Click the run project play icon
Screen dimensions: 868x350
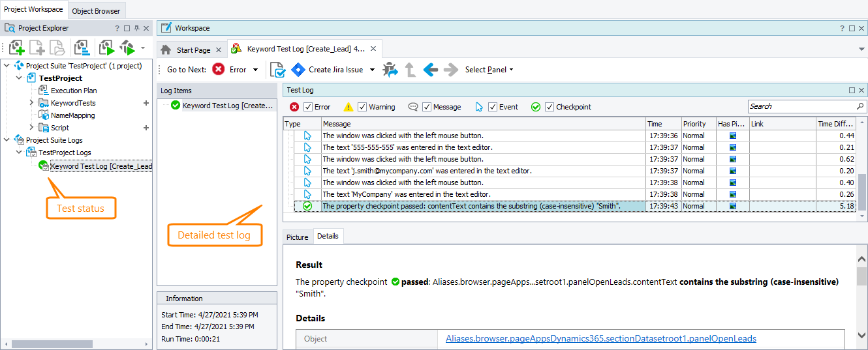pos(106,48)
